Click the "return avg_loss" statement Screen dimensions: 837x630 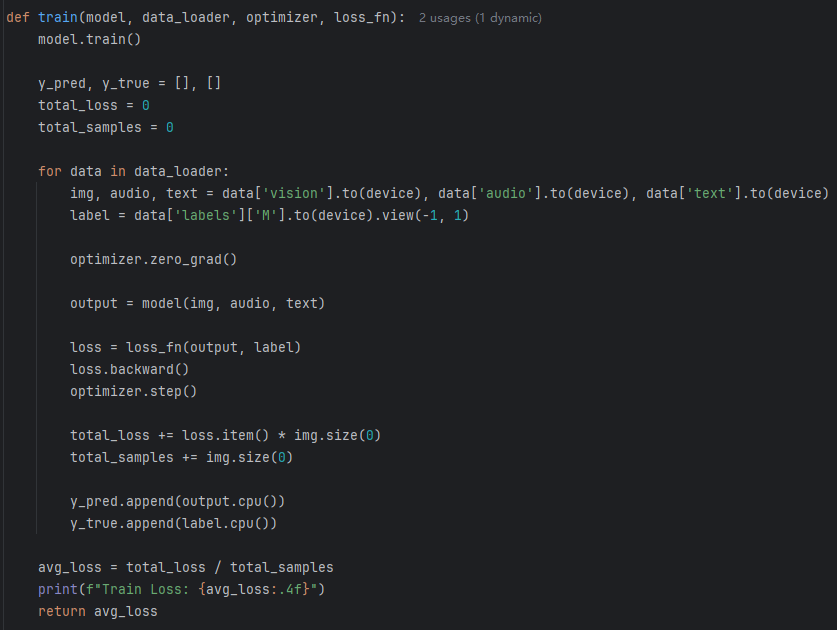(98, 611)
